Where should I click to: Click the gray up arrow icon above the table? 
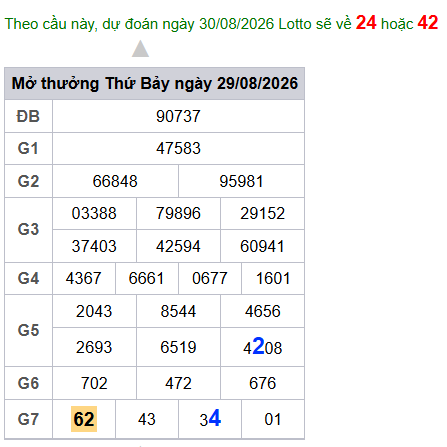[140, 49]
